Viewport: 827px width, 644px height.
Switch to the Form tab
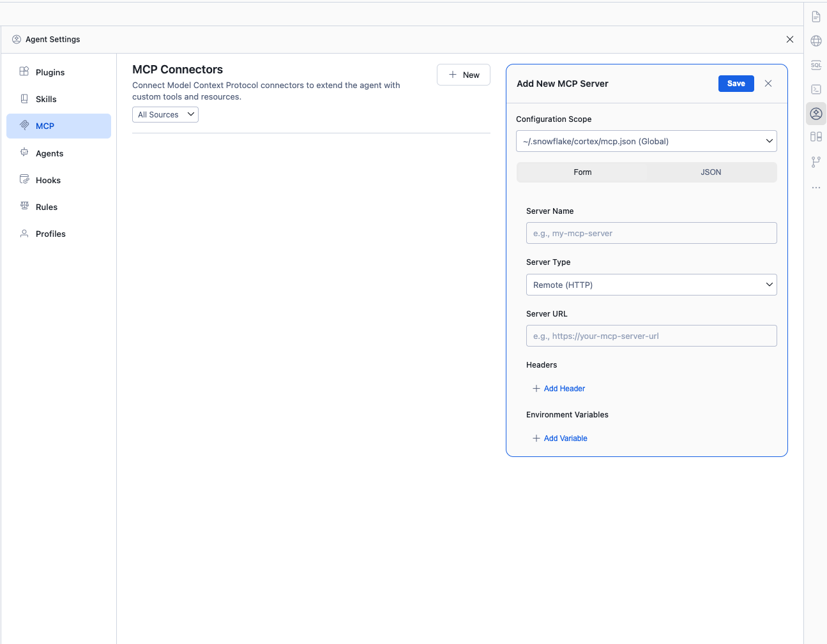[582, 172]
